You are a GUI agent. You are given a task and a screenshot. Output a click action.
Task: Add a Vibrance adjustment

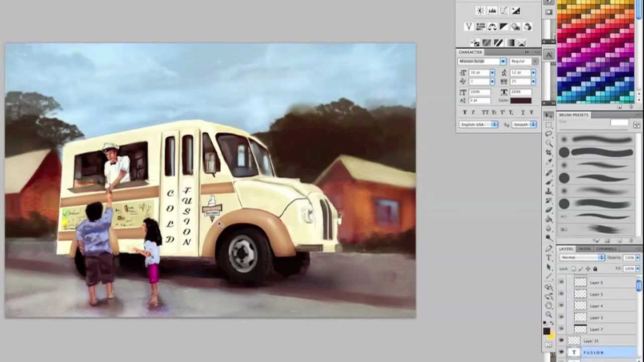[x=469, y=27]
